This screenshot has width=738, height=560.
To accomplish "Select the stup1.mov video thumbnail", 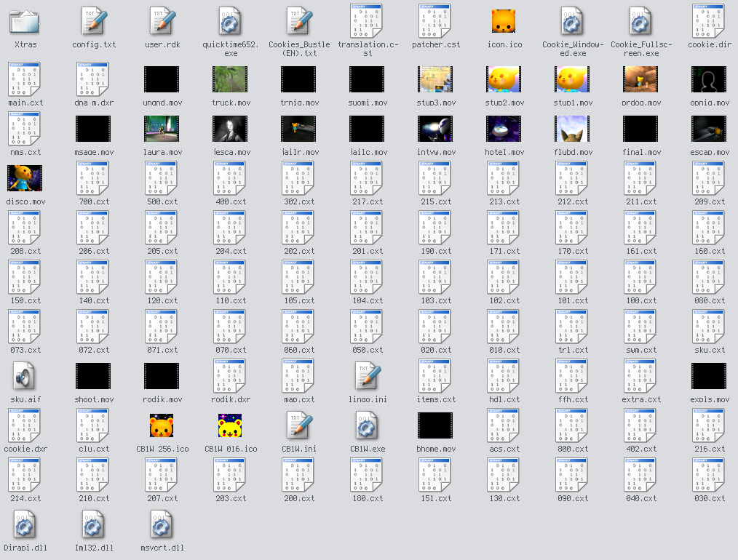I will [x=572, y=79].
